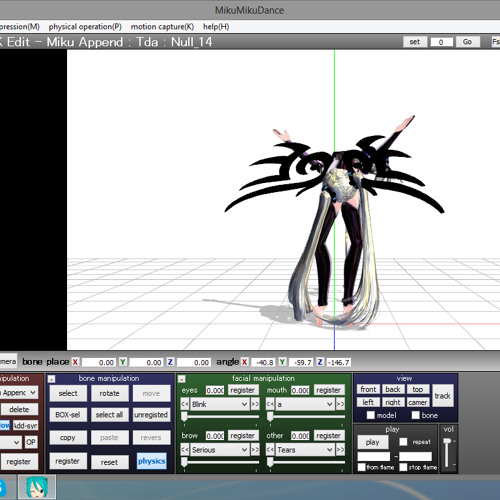Screen dimensions: 500x500
Task: Register the brow morph value
Action: coord(243,435)
